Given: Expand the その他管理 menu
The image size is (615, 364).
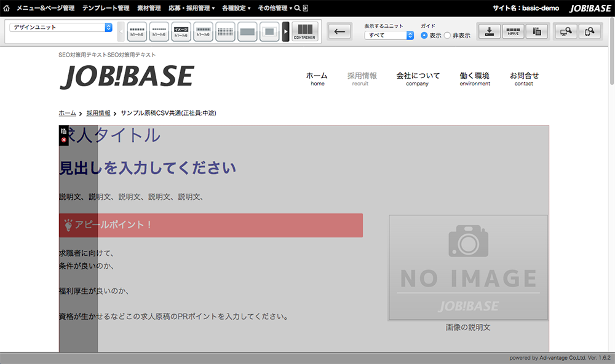Looking at the screenshot, I should pos(274,8).
